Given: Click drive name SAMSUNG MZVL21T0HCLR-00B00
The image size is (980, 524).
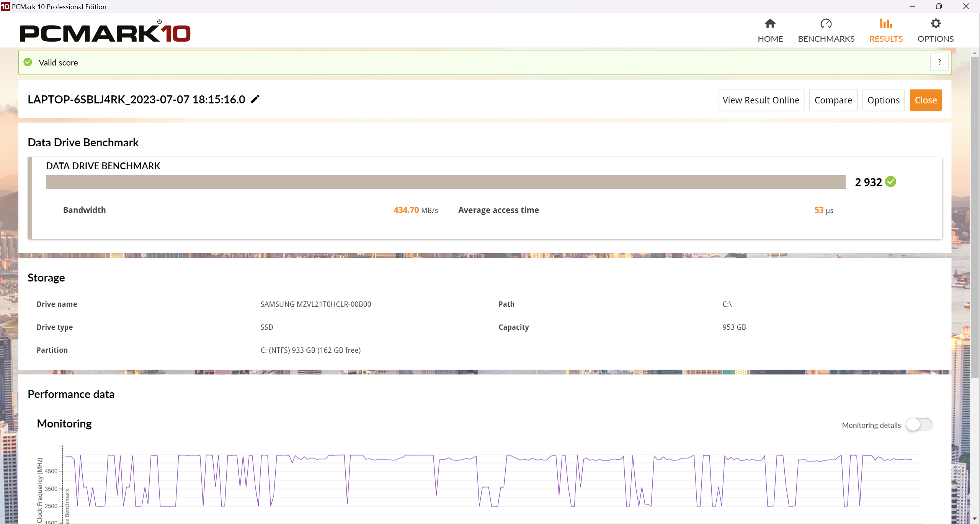Looking at the screenshot, I should click(316, 304).
